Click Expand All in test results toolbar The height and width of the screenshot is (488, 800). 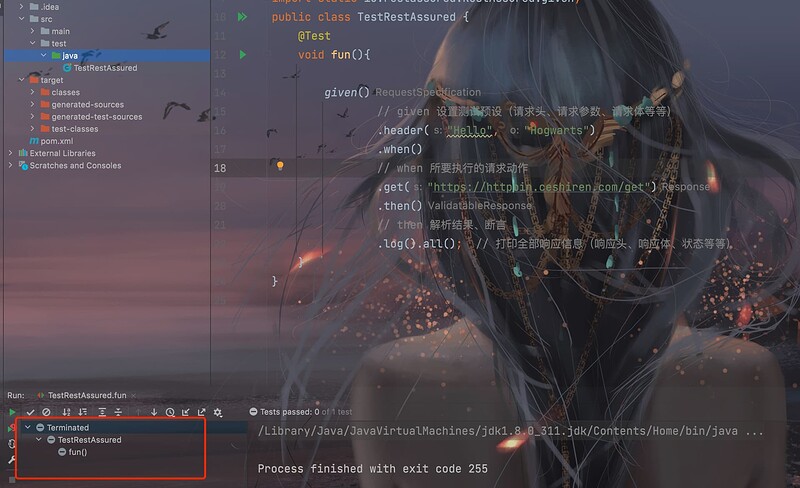[102, 412]
